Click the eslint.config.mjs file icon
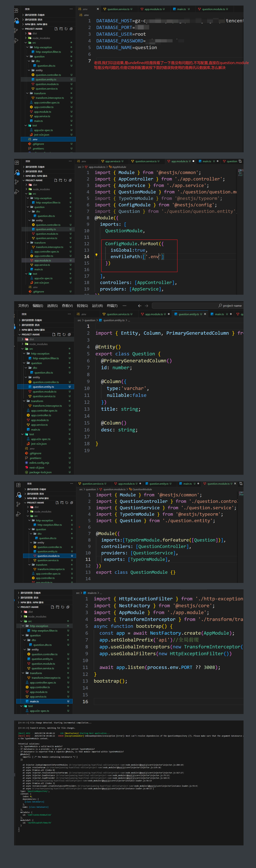 point(27,463)
